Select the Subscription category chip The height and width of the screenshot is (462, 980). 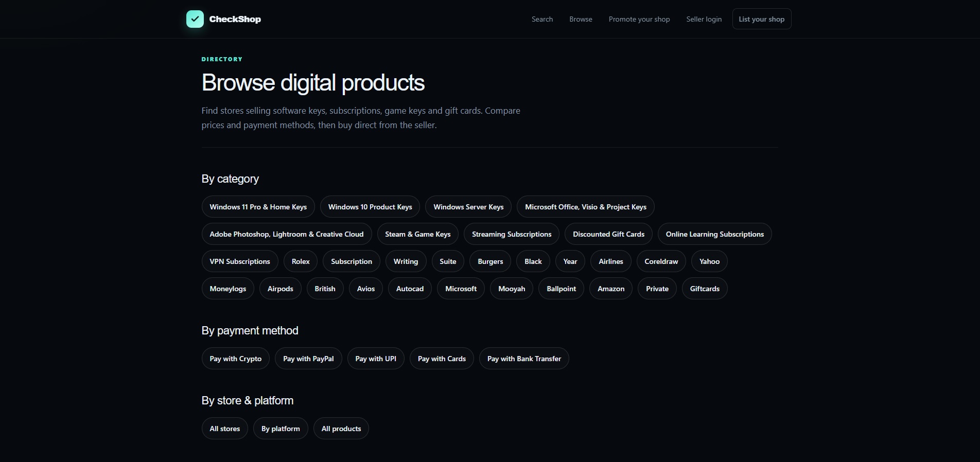352,261
